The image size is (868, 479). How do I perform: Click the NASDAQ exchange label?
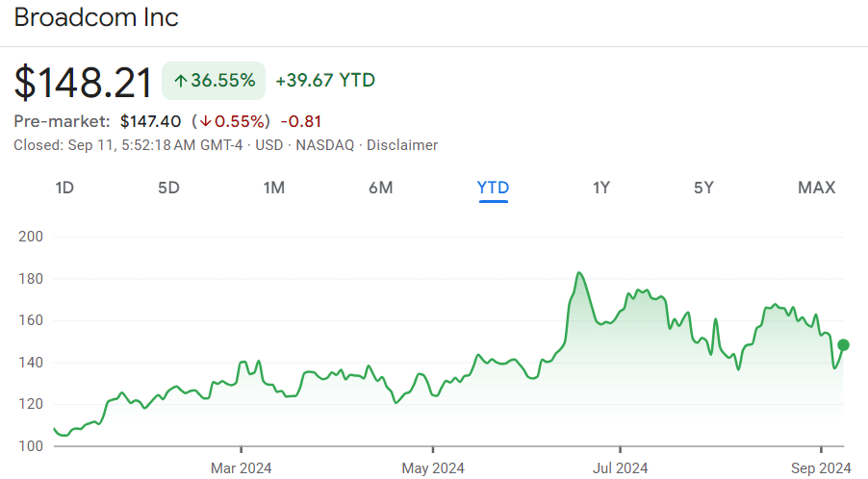[x=325, y=145]
